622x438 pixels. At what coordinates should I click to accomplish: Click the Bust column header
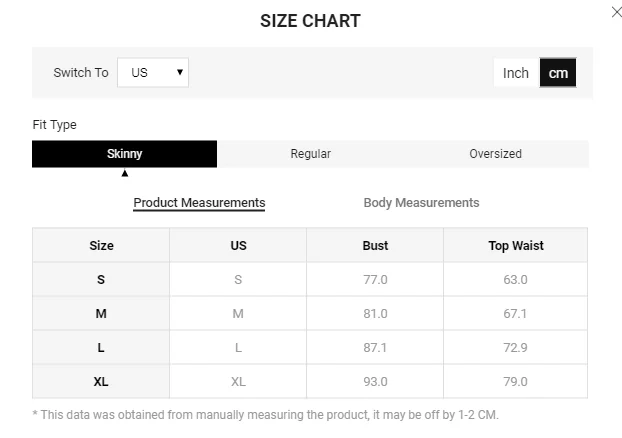click(375, 245)
